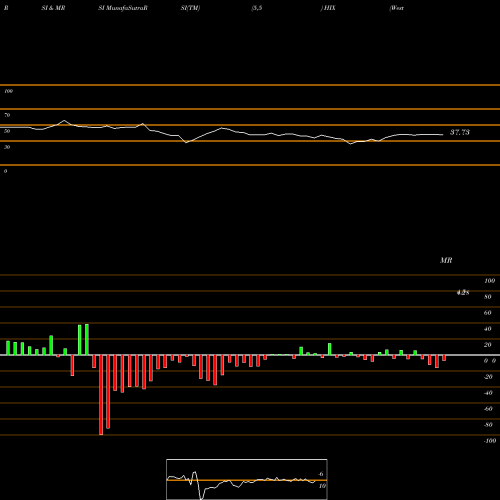Click the RSI axis label 30
500x500 pixels.
[x=7, y=147]
